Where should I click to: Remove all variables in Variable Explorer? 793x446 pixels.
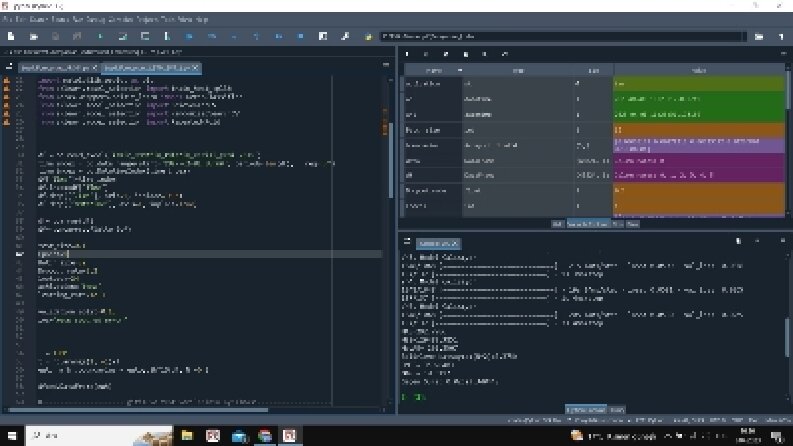click(x=465, y=54)
